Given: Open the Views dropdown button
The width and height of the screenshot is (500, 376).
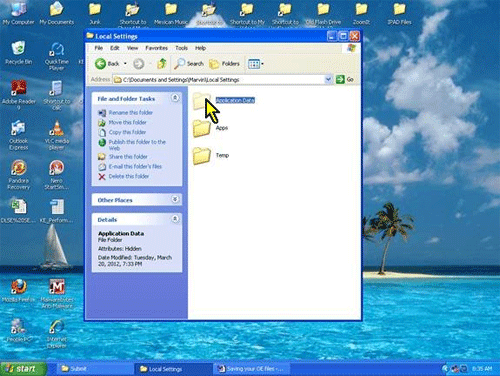Looking at the screenshot, I should point(255,63).
